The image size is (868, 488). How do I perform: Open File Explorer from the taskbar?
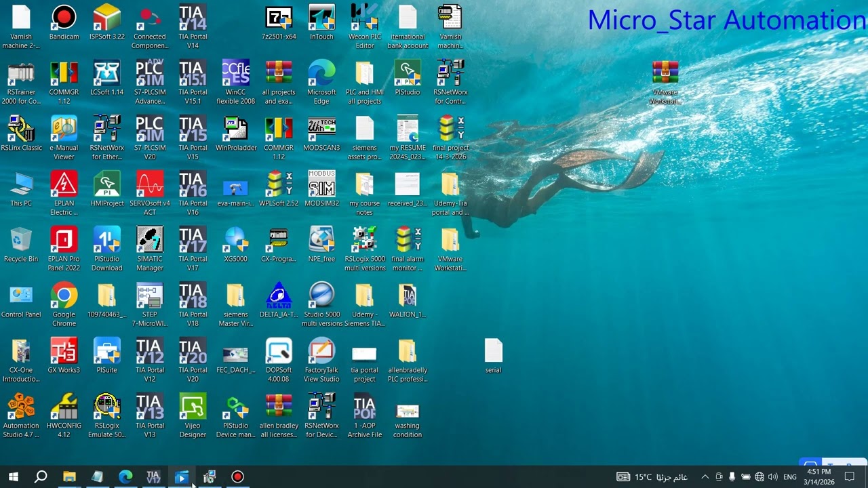(69, 477)
